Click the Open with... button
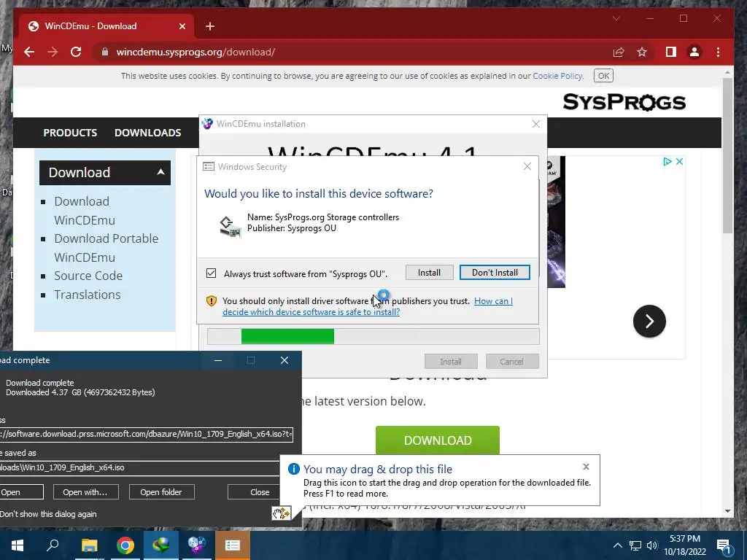The width and height of the screenshot is (747, 560). (85, 492)
